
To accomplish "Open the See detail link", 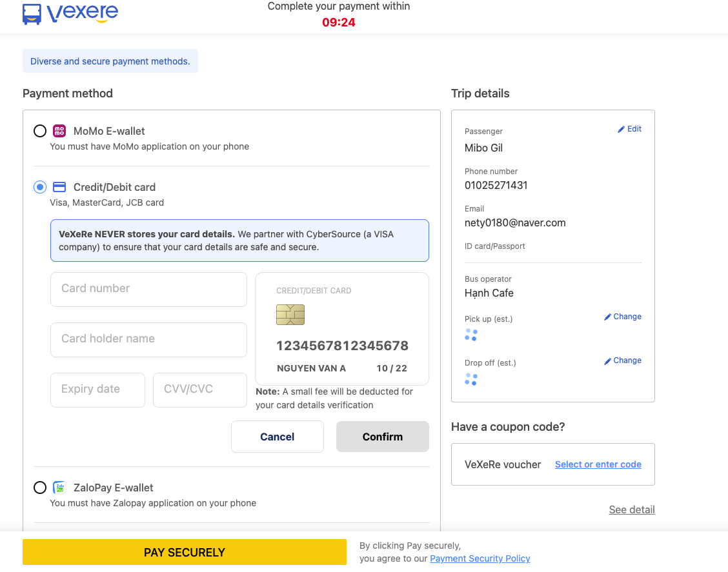I will point(632,509).
